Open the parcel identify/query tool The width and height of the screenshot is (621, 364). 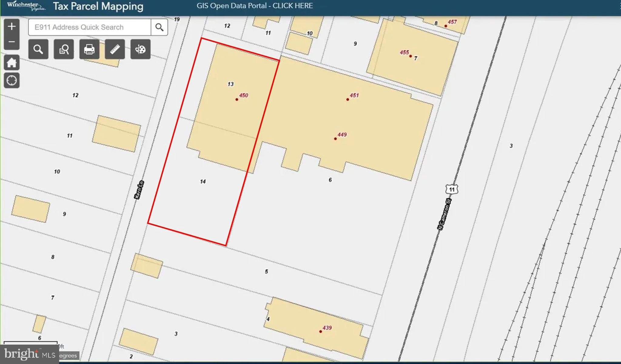(x=64, y=49)
